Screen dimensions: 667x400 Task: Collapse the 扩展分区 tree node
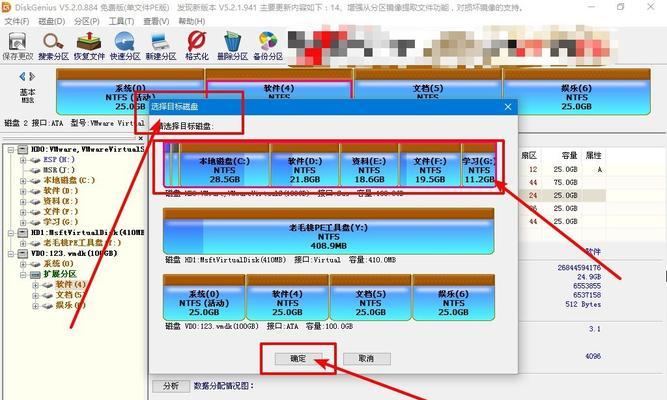[x=23, y=274]
